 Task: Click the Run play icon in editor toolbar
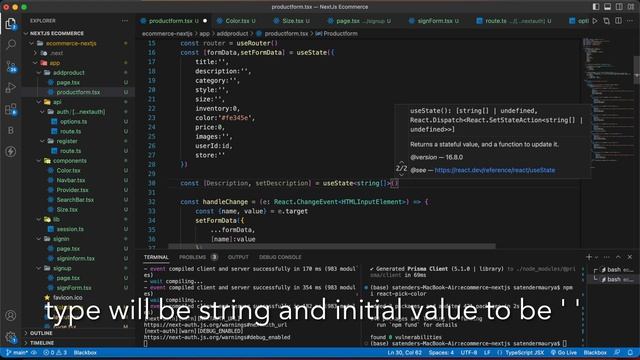[595, 20]
